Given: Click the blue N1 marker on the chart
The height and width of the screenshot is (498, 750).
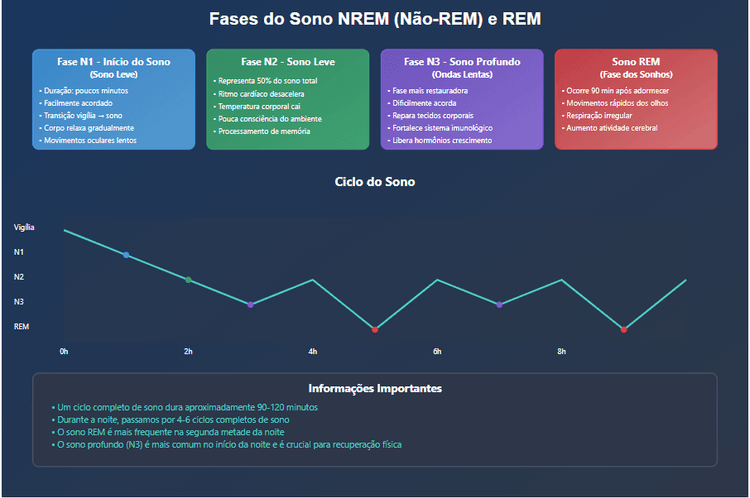Looking at the screenshot, I should [126, 255].
